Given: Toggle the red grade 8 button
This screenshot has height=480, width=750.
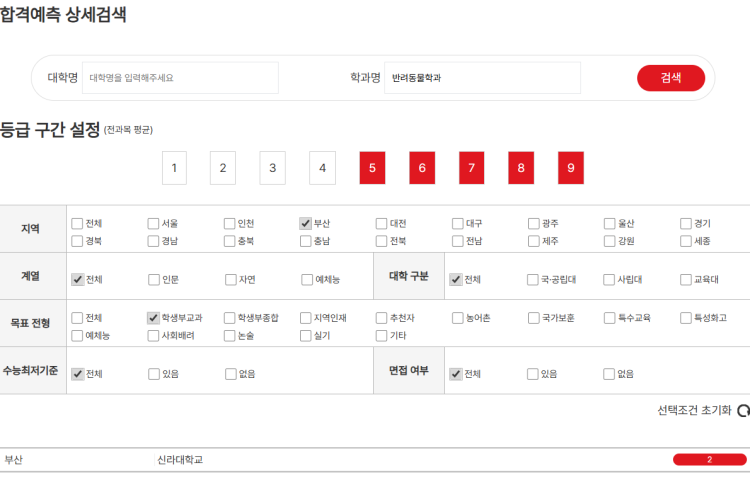Looking at the screenshot, I should pyautogui.click(x=521, y=168).
